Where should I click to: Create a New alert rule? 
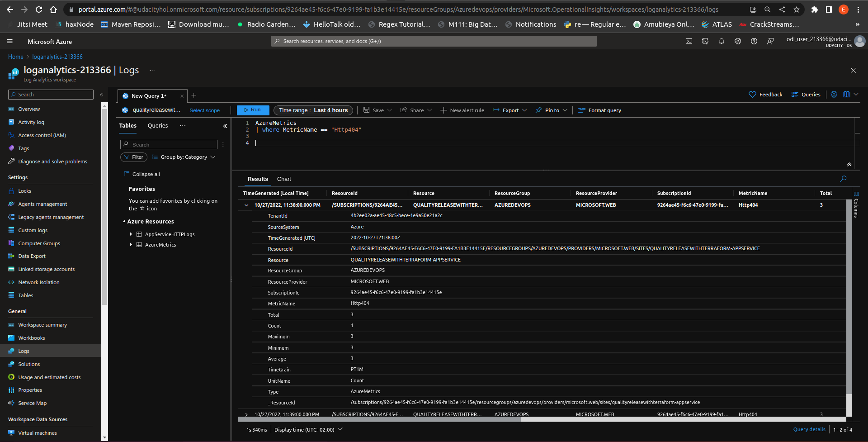462,110
